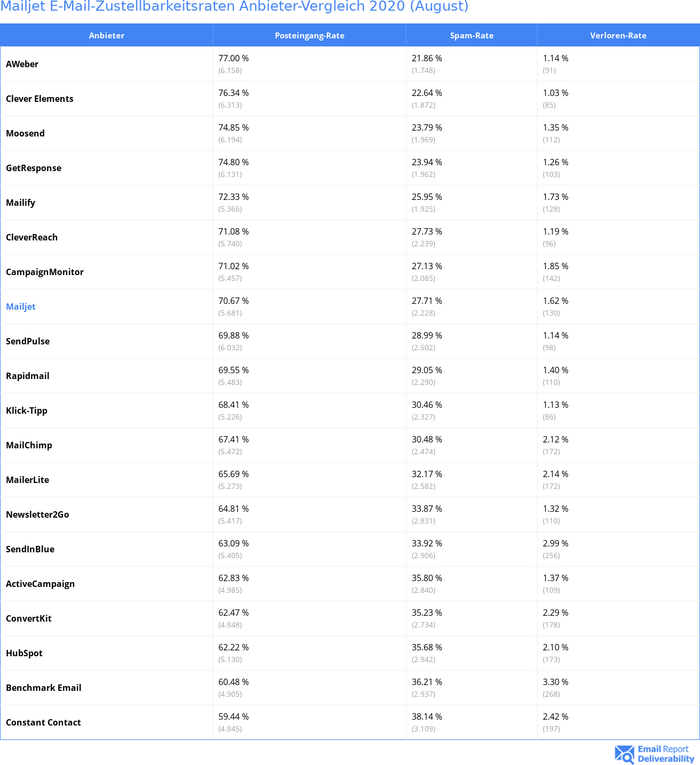Click the Mailjet Zustellbarkeitsraten page title
This screenshot has width=700, height=765.
point(234,6)
